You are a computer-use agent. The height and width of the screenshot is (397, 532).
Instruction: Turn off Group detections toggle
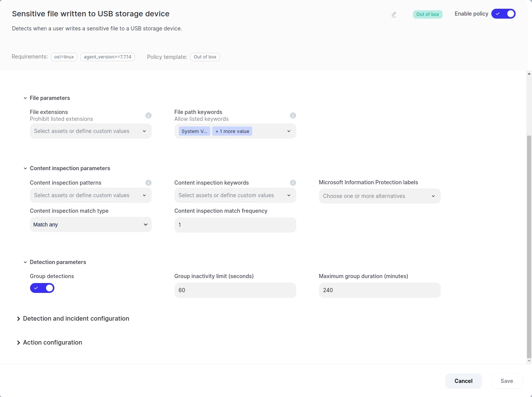42,288
